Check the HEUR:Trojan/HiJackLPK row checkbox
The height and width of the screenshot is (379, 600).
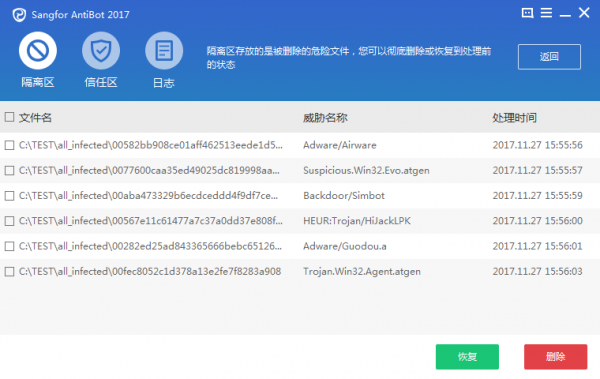click(x=10, y=221)
